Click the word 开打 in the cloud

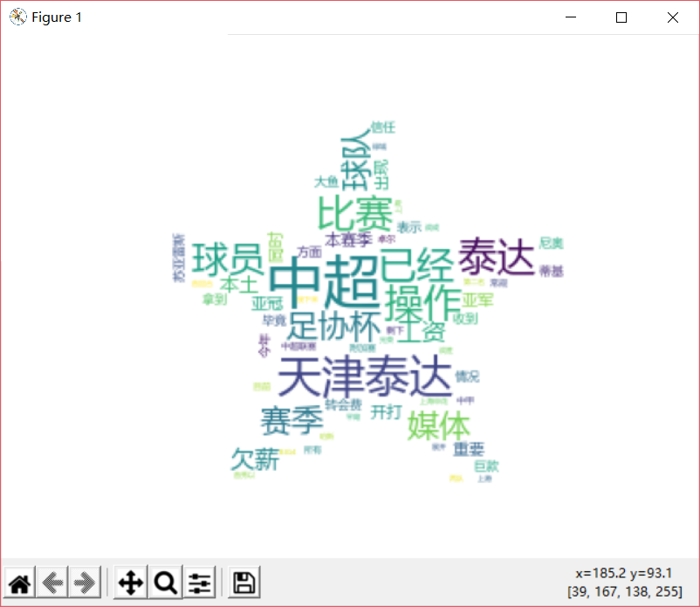point(386,411)
